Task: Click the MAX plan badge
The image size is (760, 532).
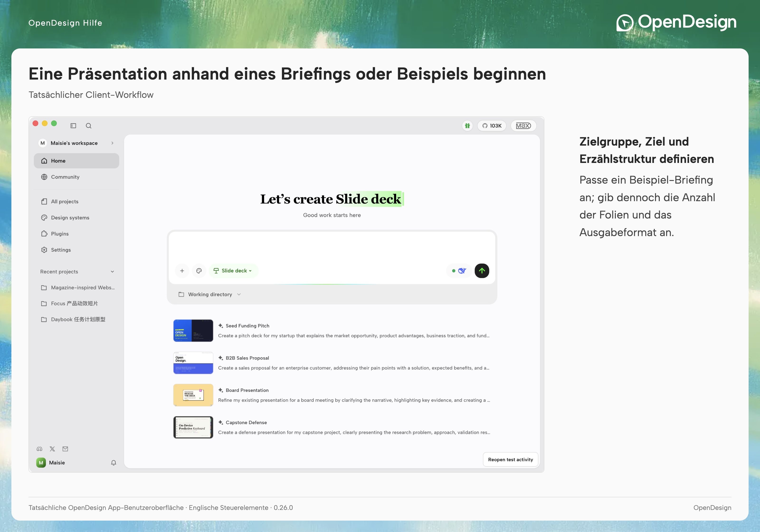Action: click(523, 126)
